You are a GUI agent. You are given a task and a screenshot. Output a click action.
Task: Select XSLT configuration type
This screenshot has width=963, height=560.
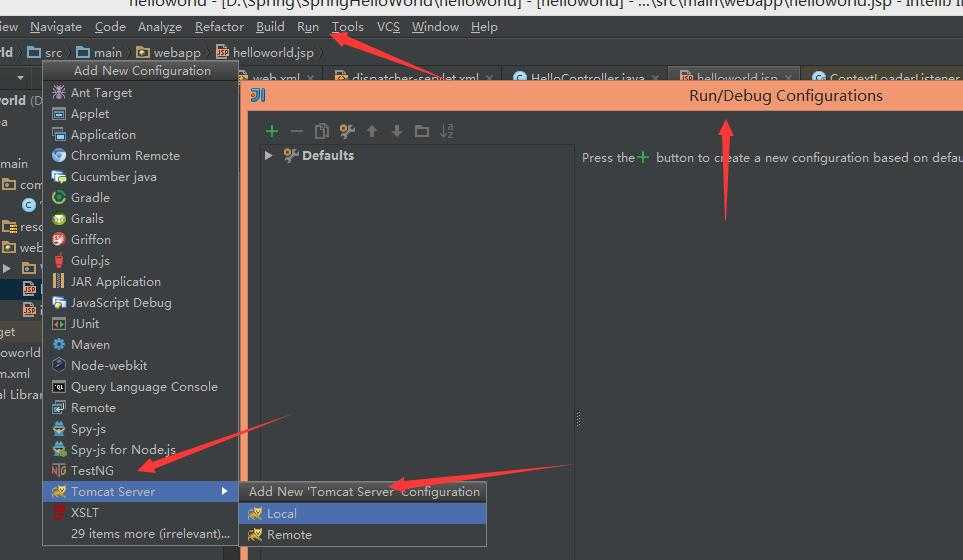click(x=141, y=512)
